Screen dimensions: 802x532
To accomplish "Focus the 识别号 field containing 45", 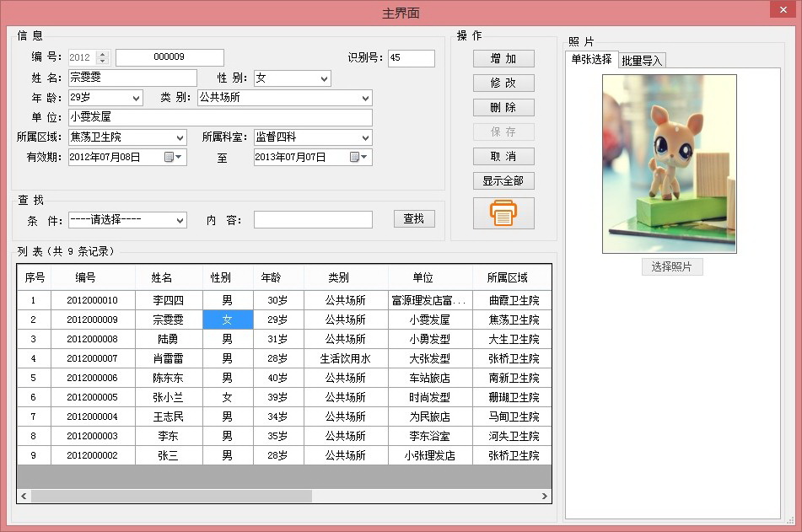I will [412, 58].
